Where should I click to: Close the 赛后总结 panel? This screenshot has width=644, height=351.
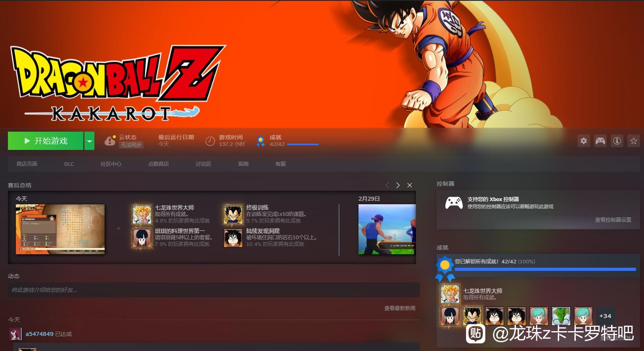[x=410, y=185]
